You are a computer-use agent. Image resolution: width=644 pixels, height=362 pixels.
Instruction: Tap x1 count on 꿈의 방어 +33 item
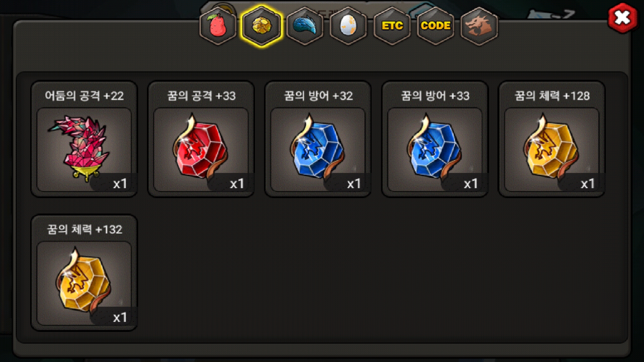pyautogui.click(x=471, y=184)
